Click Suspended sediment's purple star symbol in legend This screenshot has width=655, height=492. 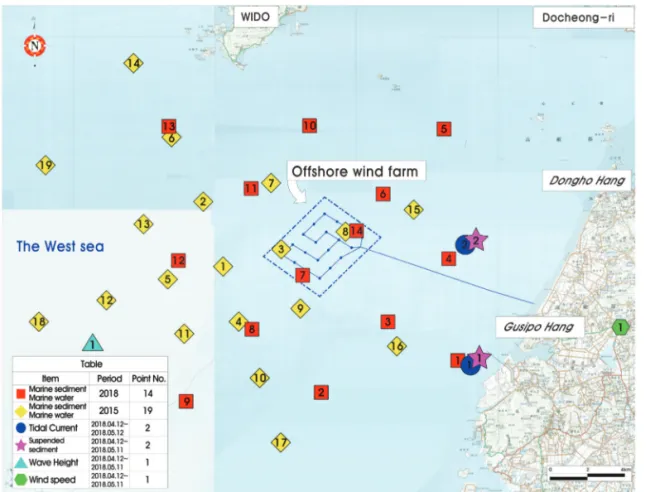pos(21,445)
